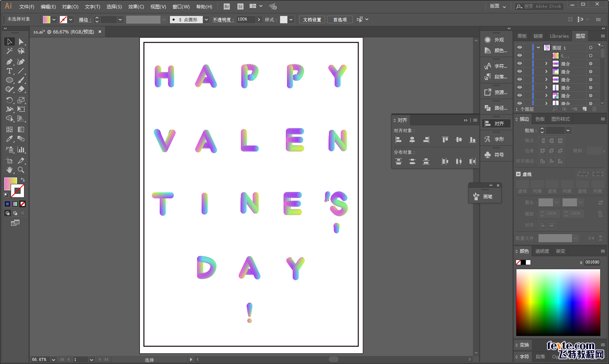Screen dimensions: 609x364
Task: Open the zoom level dropdown in status bar
Action: click(53, 359)
